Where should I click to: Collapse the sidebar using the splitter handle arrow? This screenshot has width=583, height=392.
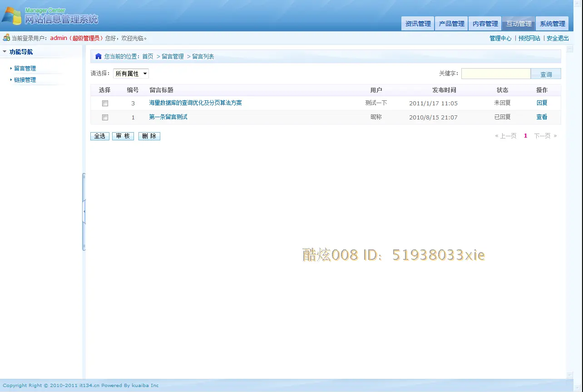[84, 212]
